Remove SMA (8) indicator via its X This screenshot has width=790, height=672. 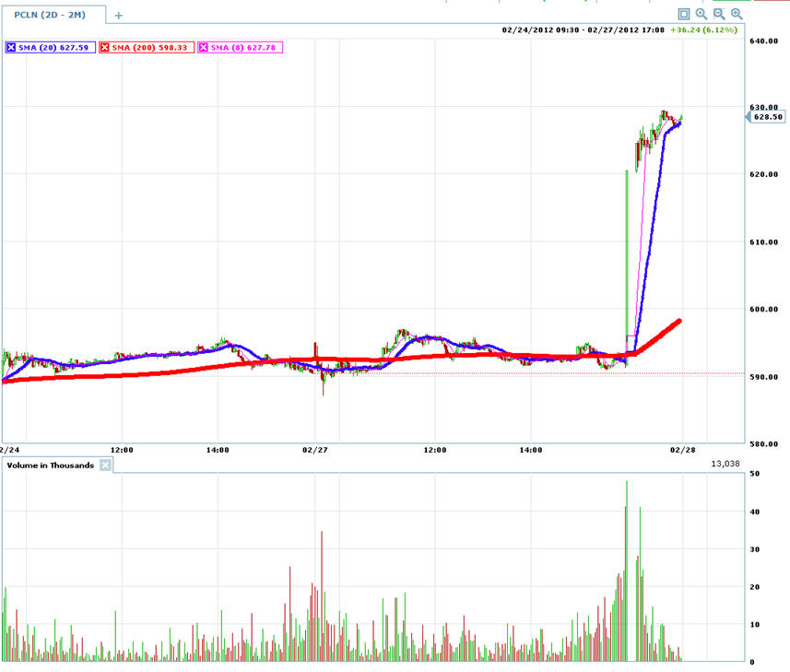[x=204, y=47]
